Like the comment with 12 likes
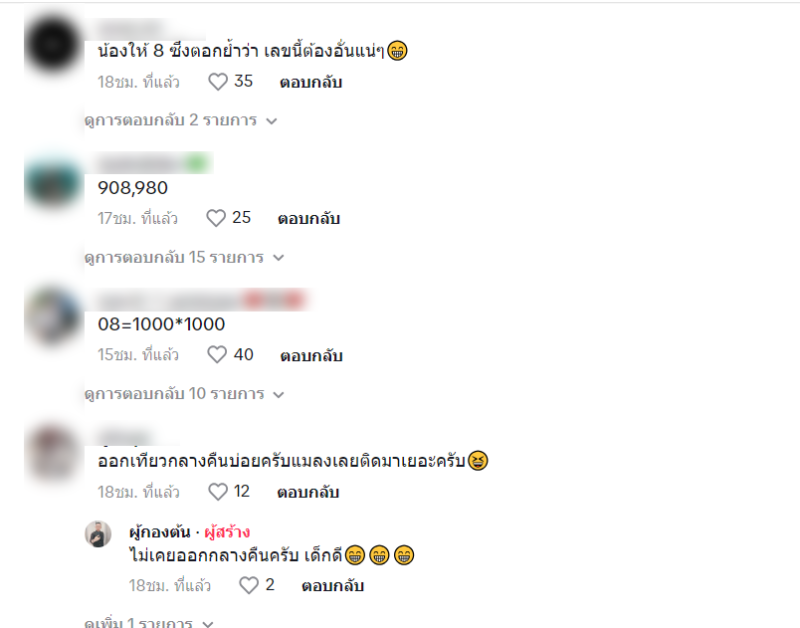Screen dimensions: 800x628 click(x=218, y=492)
